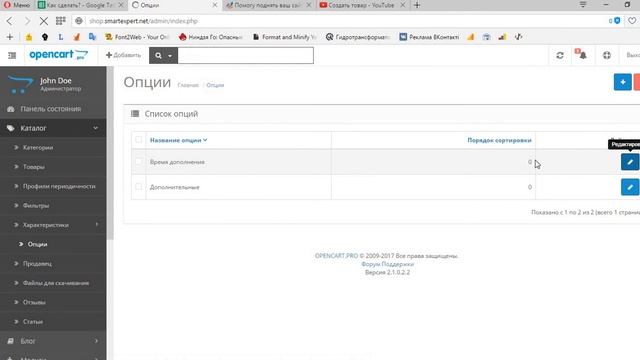Screen dimensions: 640x360
Task: Open Font2Web bookmark
Action: pos(137,37)
